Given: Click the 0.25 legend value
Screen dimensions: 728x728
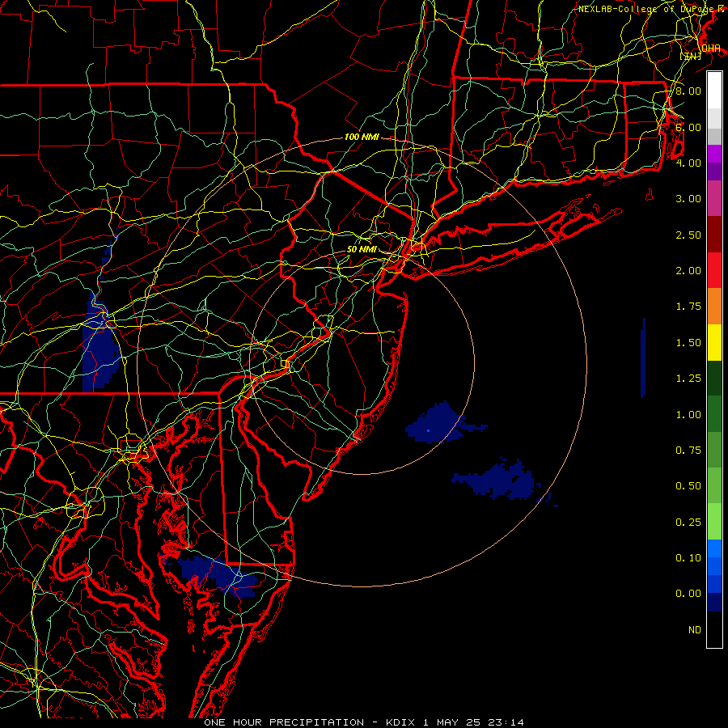Looking at the screenshot, I should pyautogui.click(x=688, y=523).
